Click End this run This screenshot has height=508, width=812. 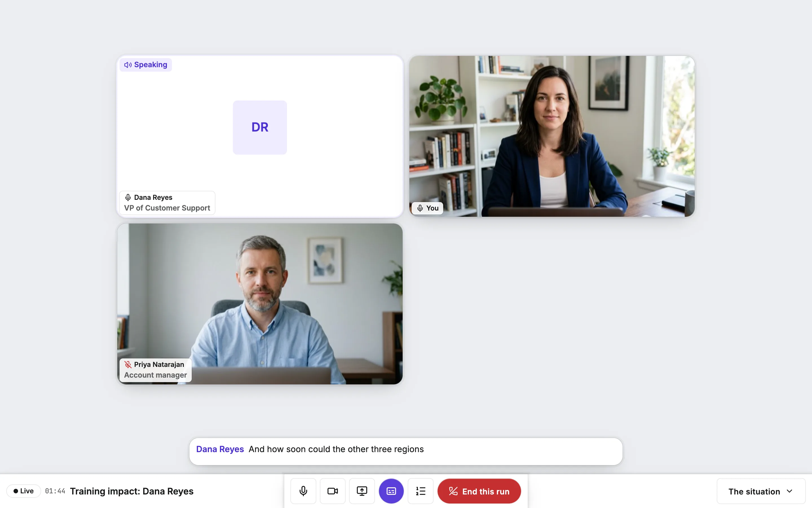click(479, 491)
